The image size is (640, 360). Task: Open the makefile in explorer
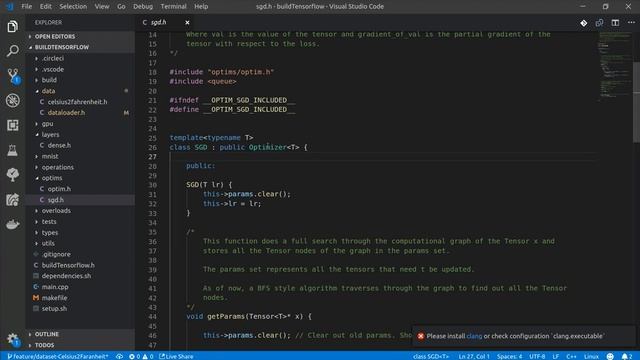click(80, 298)
